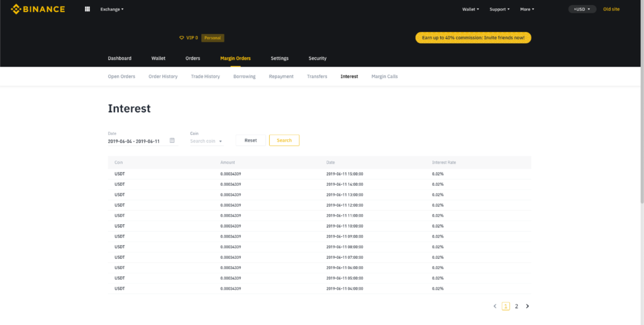
Task: Click the Reset button
Action: click(x=250, y=140)
